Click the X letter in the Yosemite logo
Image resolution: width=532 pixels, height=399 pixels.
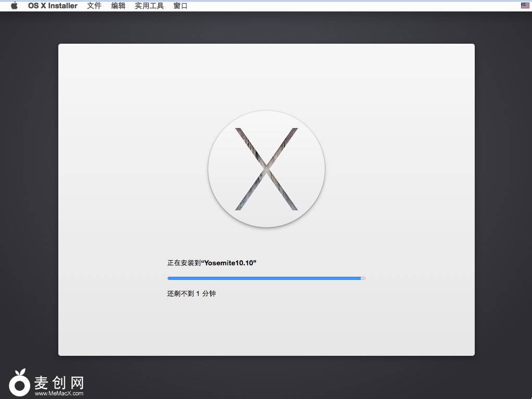(x=267, y=169)
